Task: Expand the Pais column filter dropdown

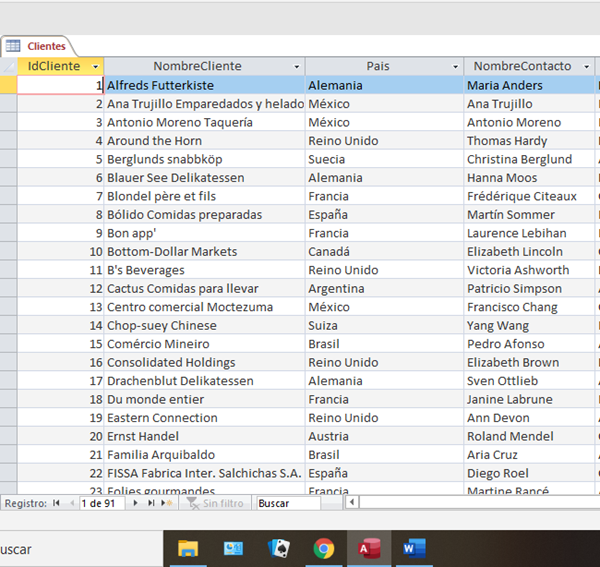Action: 455,67
